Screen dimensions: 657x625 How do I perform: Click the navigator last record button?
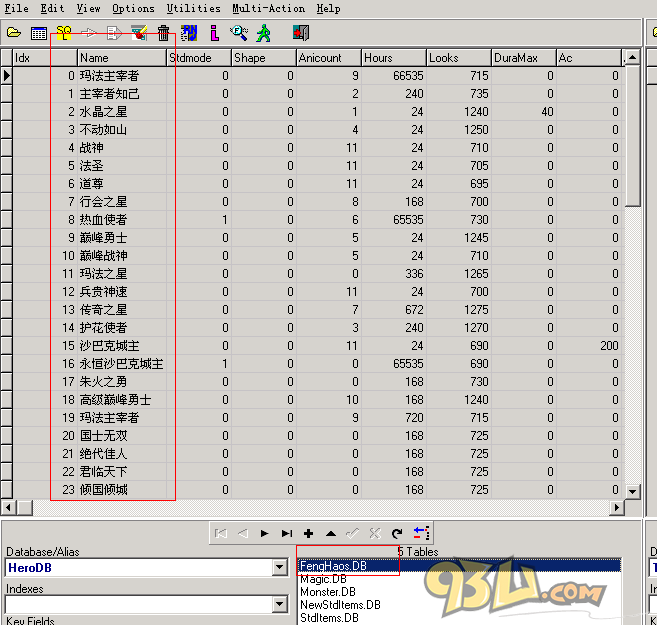coord(287,533)
